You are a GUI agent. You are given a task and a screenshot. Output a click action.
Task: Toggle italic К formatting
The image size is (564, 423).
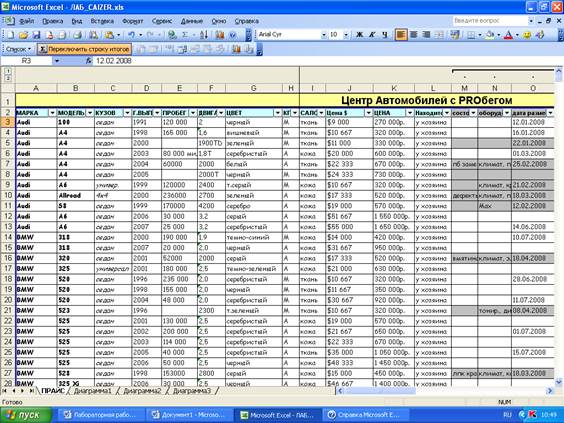372,35
